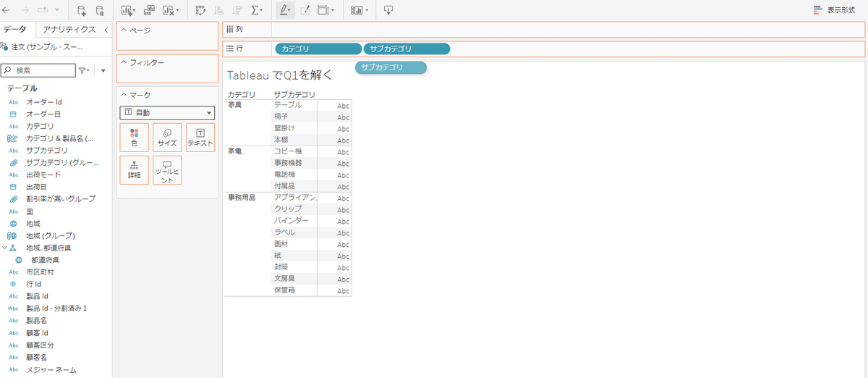Select the 都道府県 field
The image size is (868, 378).
45,259
